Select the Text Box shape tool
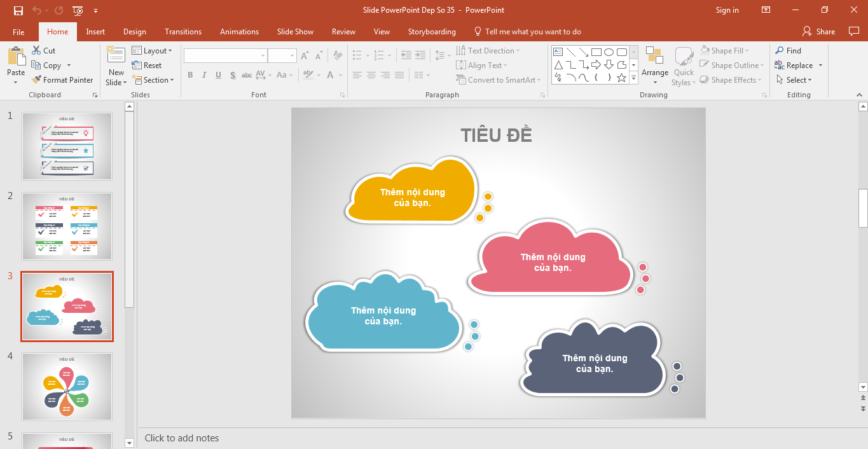 tap(558, 52)
